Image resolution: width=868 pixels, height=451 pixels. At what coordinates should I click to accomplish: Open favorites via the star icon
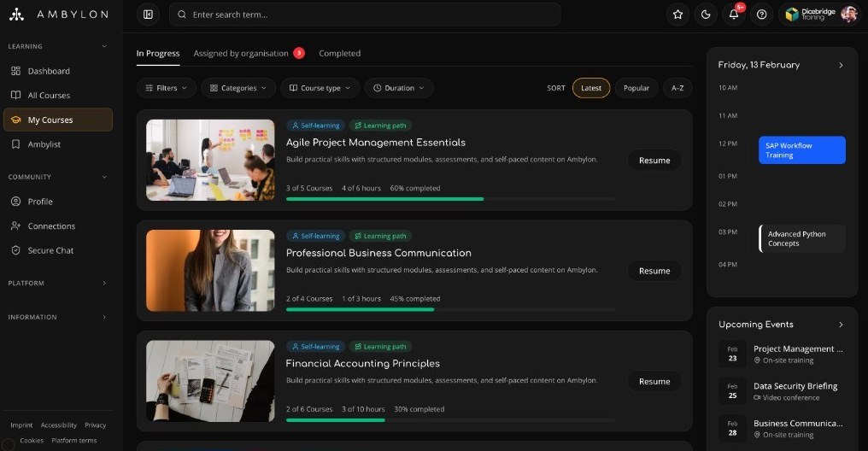click(677, 15)
